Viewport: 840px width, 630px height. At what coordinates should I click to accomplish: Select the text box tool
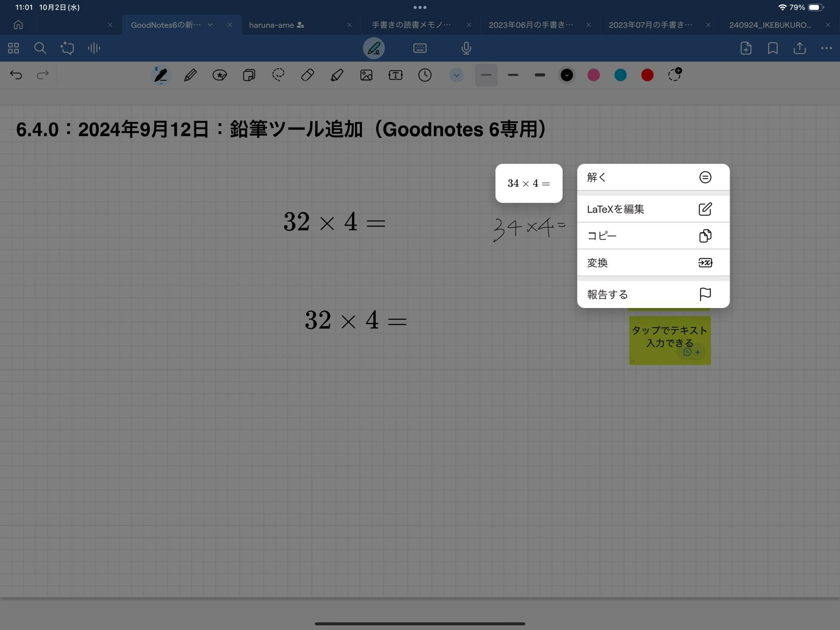395,75
